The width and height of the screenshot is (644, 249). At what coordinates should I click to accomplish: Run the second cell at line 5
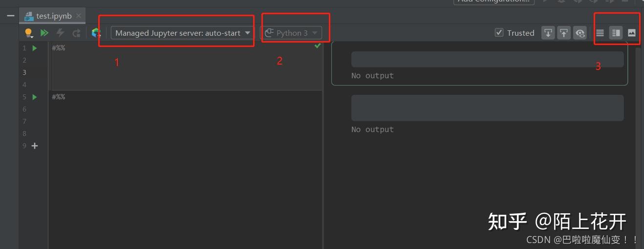35,97
